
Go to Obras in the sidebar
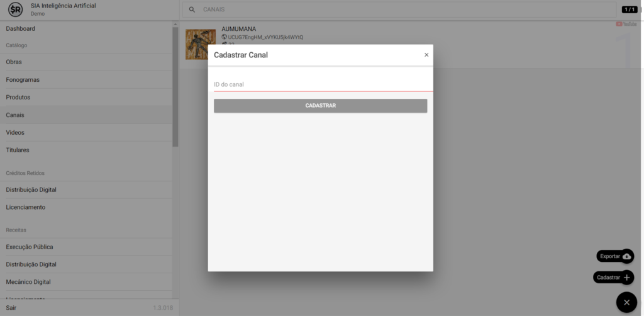[x=14, y=62]
